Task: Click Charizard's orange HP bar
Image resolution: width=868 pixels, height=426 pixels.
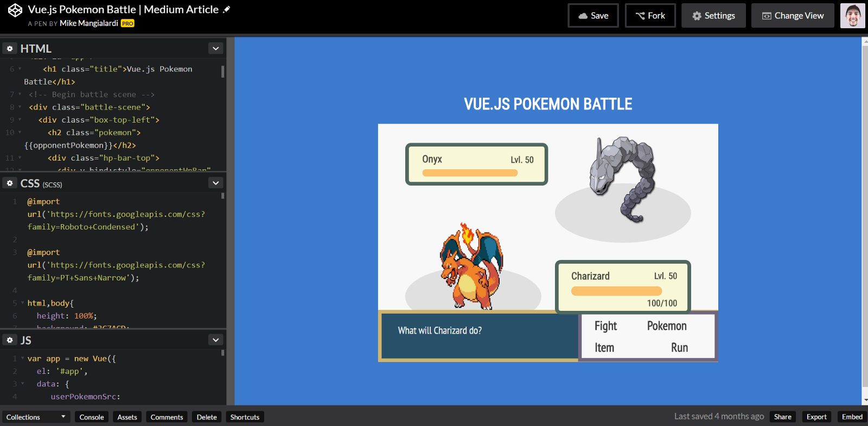Action: coord(616,291)
